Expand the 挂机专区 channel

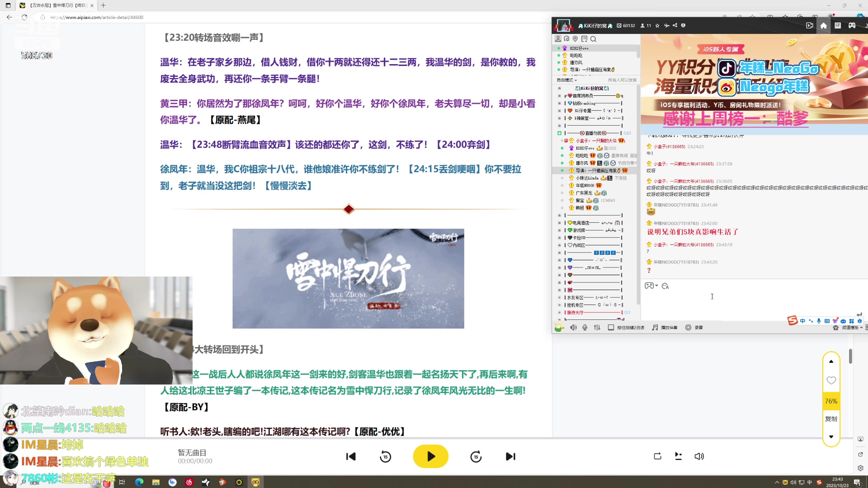(x=560, y=305)
